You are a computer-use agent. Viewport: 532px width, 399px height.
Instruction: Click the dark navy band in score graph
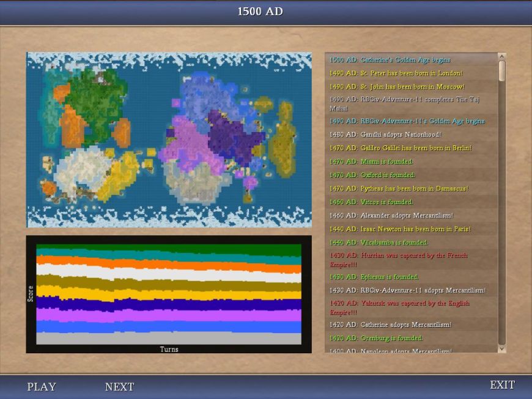tap(169, 304)
